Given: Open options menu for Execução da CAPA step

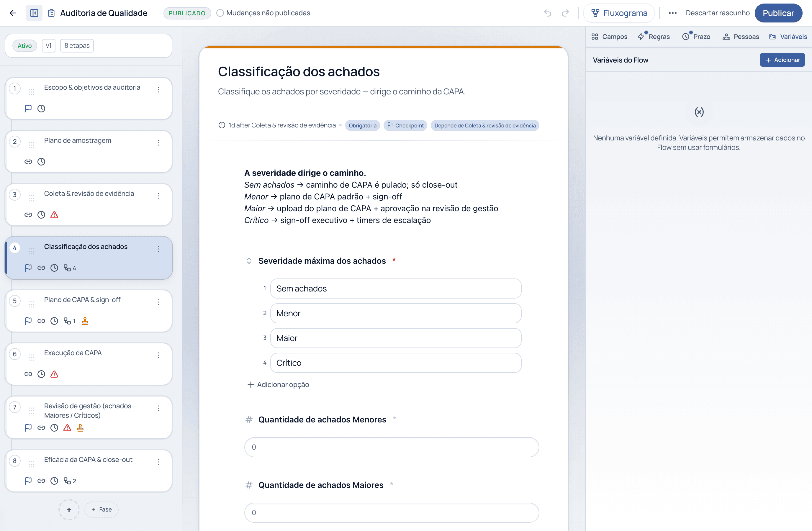Looking at the screenshot, I should (159, 355).
